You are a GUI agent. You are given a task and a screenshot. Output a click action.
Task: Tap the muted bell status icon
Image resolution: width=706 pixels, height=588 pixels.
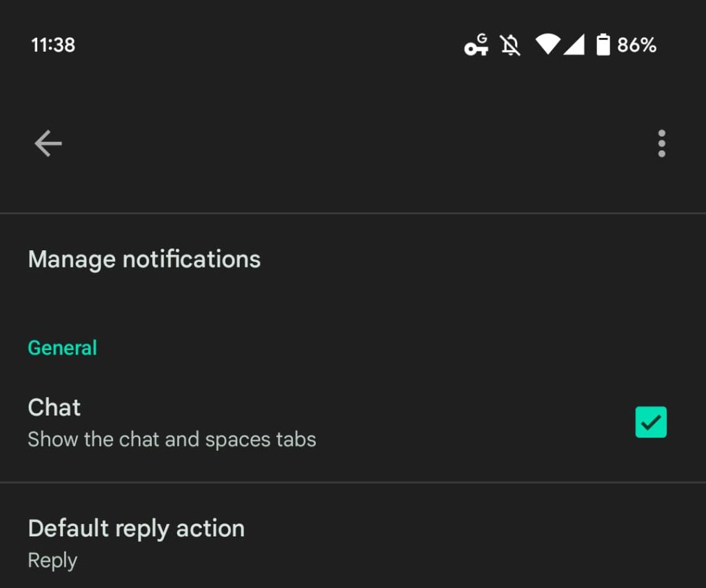510,45
